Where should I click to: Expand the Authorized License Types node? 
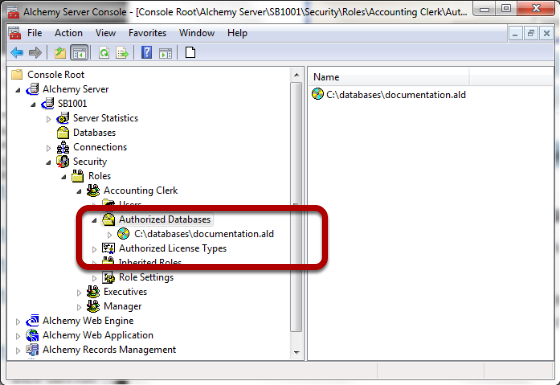click(94, 249)
